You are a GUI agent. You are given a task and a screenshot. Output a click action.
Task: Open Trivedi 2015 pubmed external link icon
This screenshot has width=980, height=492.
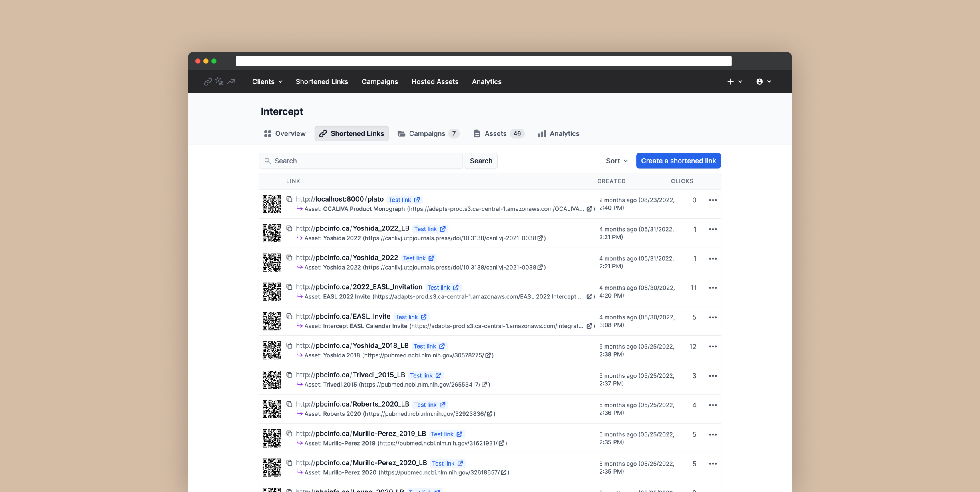point(484,385)
